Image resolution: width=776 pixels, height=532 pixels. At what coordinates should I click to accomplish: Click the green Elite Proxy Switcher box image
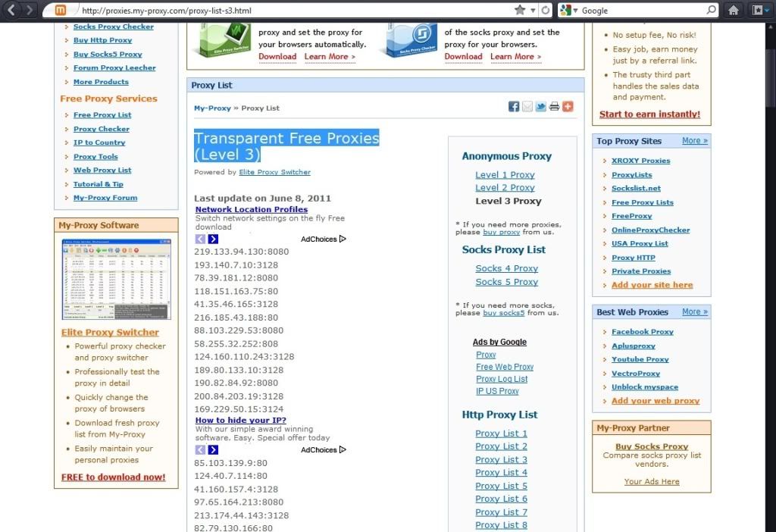tap(222, 40)
